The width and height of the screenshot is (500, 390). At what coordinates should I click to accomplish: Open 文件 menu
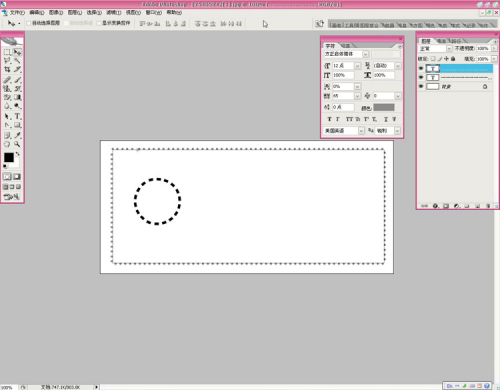click(x=17, y=13)
